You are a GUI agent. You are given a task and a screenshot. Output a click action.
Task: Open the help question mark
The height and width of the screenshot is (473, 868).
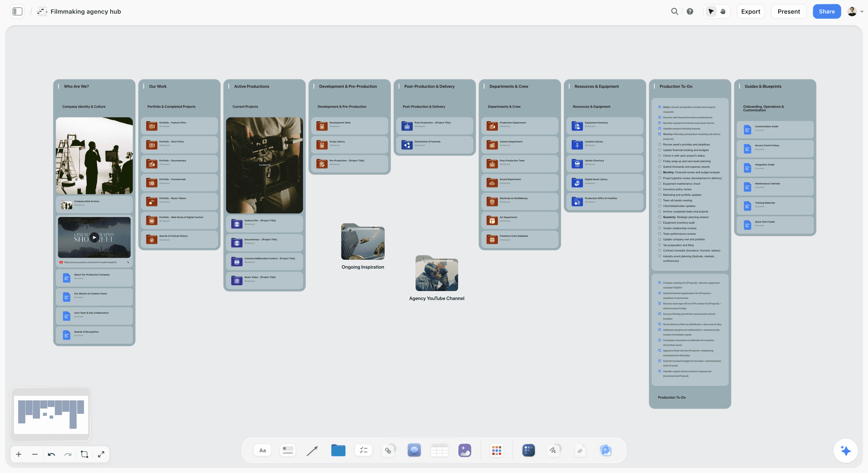pos(690,11)
